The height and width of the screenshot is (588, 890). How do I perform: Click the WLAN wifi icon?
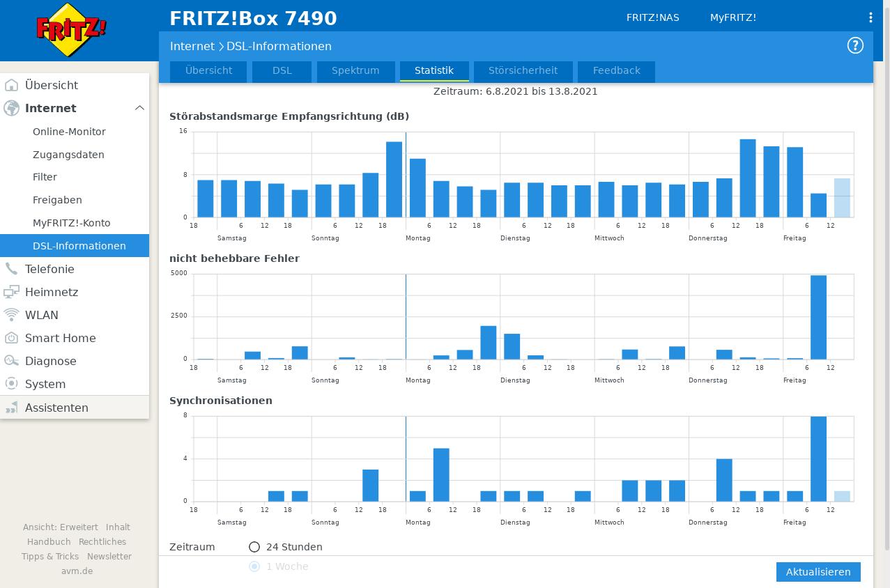tap(11, 315)
